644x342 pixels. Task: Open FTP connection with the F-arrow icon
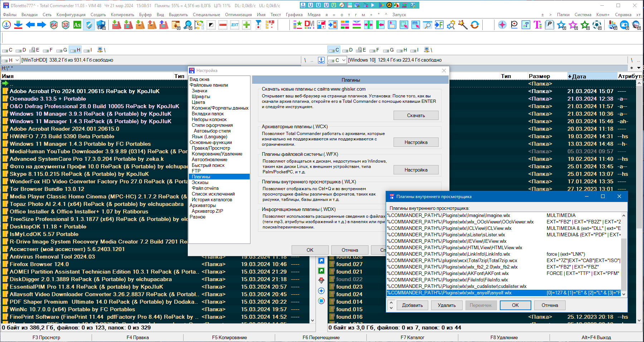point(439,25)
